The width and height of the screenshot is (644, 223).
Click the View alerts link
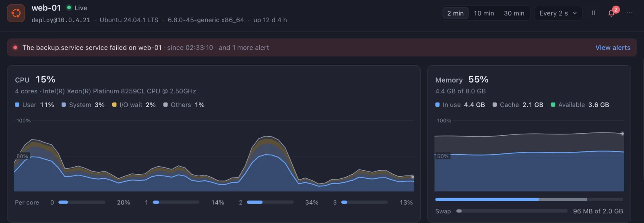click(x=613, y=47)
